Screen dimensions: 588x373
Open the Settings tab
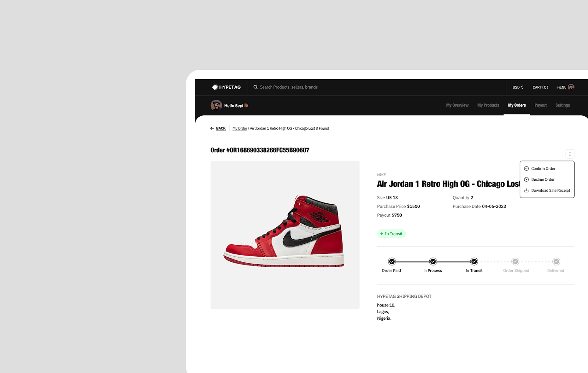click(563, 105)
